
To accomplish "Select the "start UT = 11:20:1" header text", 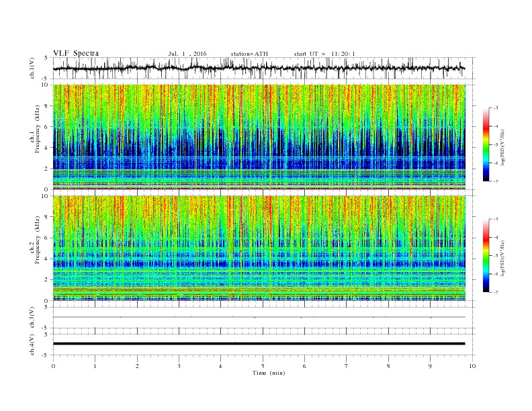I will pos(324,54).
